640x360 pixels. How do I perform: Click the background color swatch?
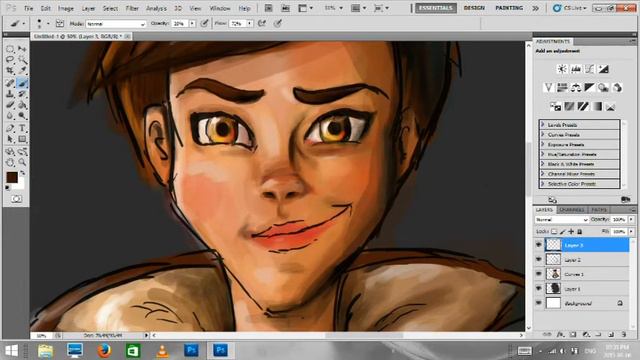point(20,184)
